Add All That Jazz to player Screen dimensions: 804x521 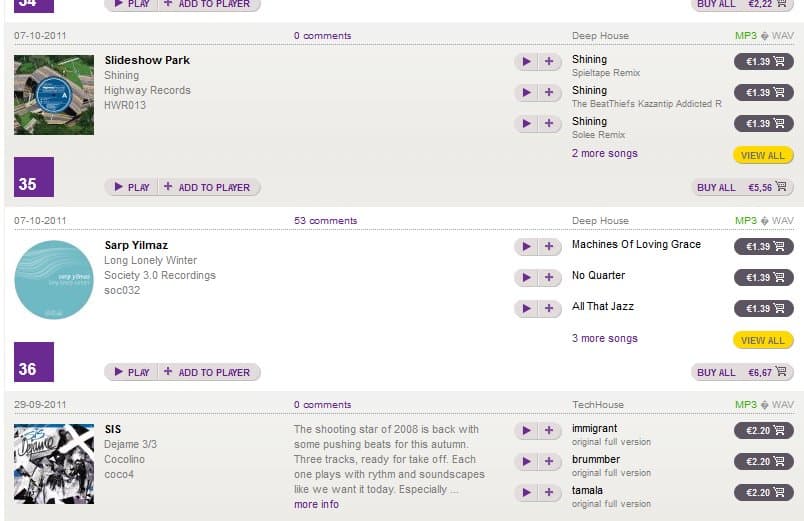(x=549, y=308)
